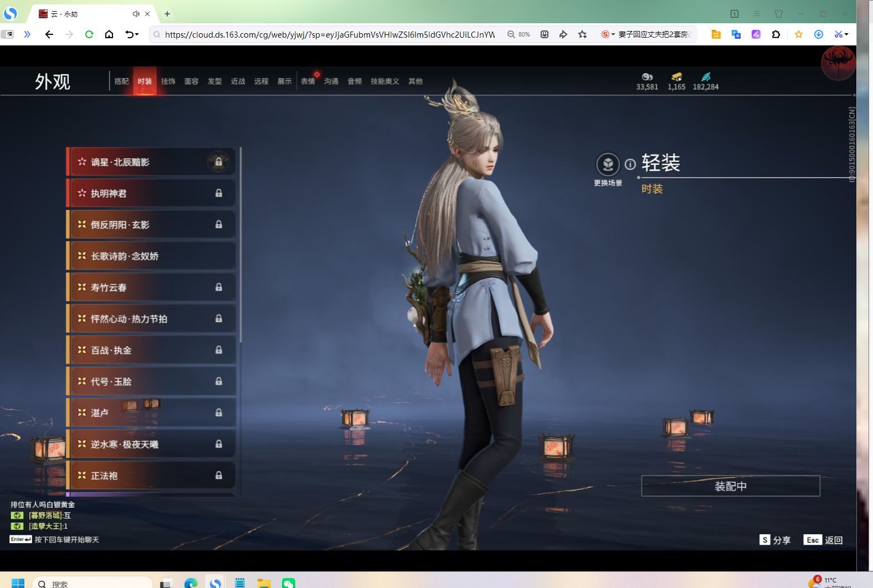Switch to the 近战 tab

click(x=238, y=81)
